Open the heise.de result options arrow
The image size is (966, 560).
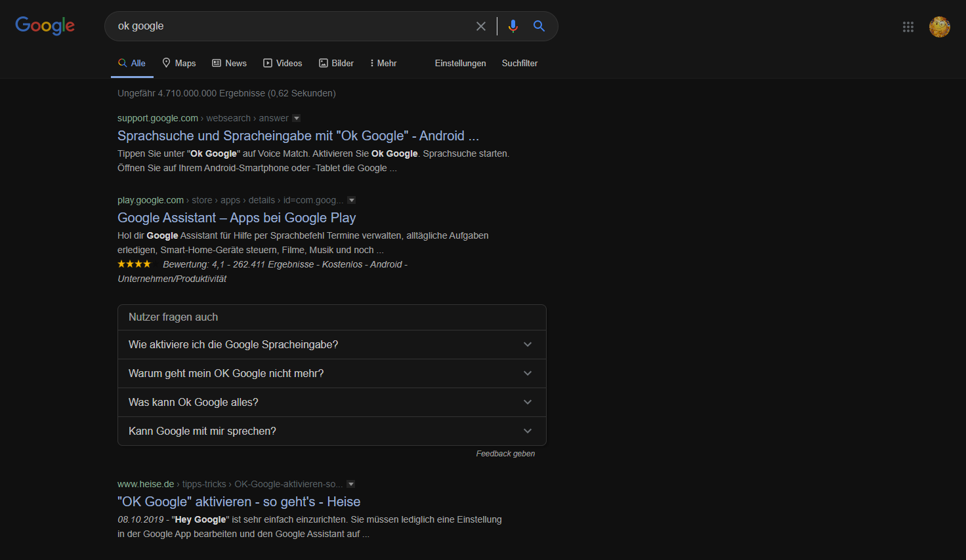pos(351,485)
